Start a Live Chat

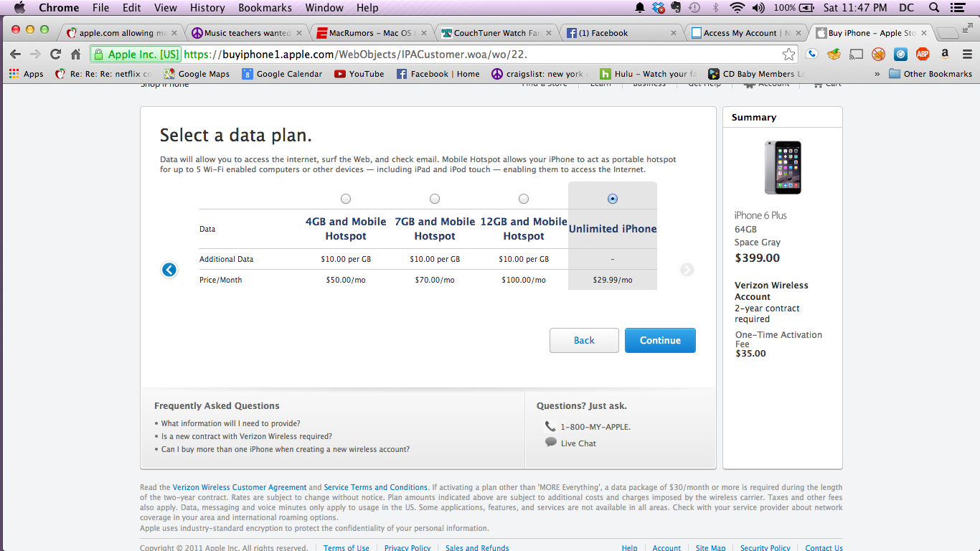click(578, 443)
